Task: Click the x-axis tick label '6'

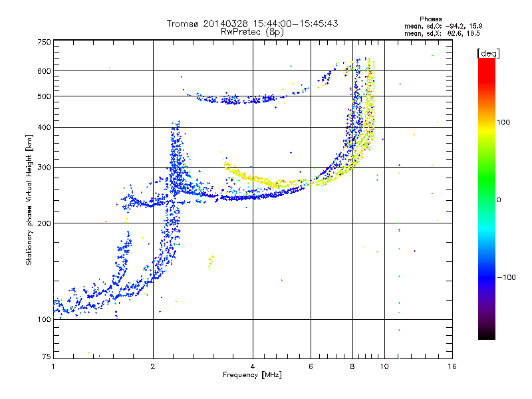Action: 311,366
